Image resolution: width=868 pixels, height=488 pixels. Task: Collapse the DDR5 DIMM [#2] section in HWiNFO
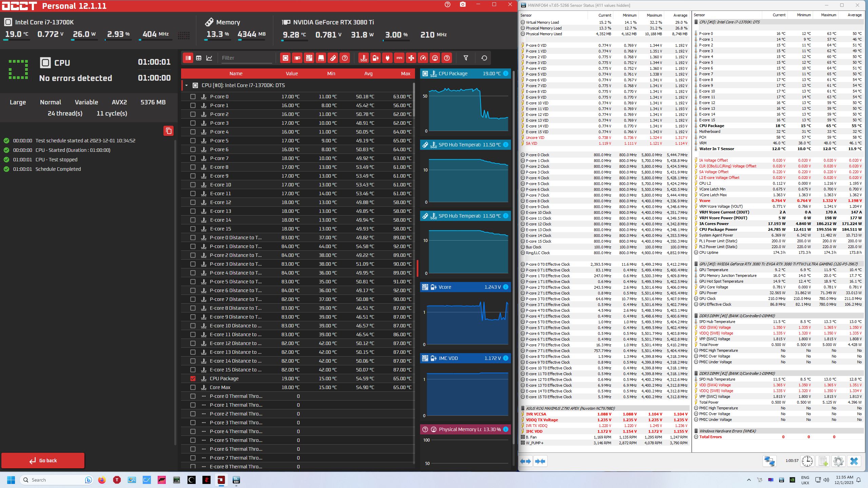click(696, 373)
